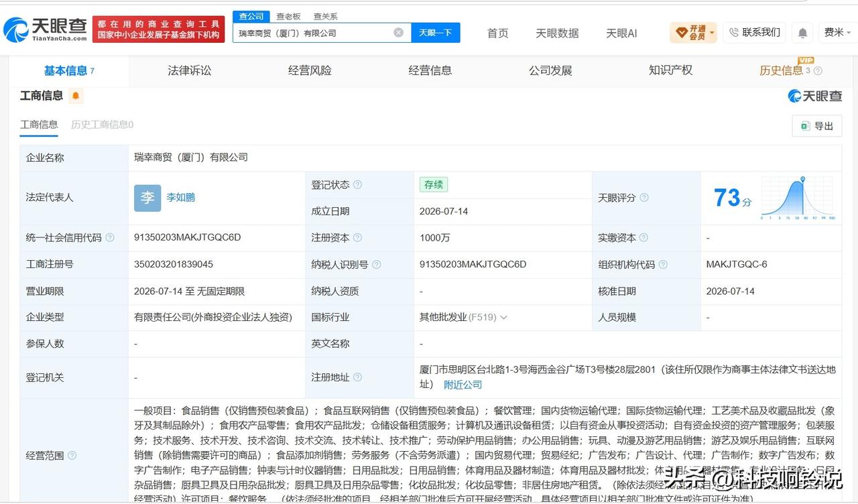Click the 存续 status badge
The width and height of the screenshot is (858, 504).
434,185
